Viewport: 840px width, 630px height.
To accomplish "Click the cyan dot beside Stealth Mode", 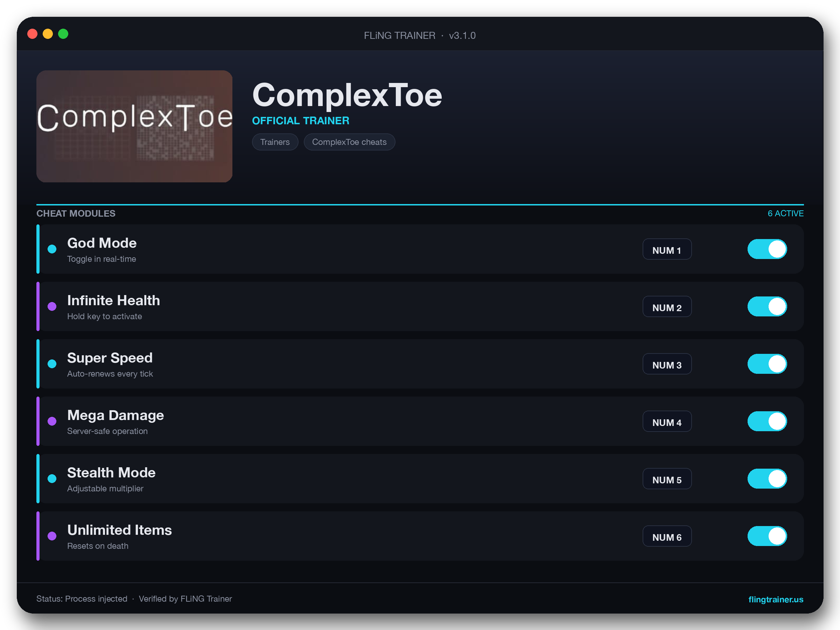I will click(x=52, y=478).
